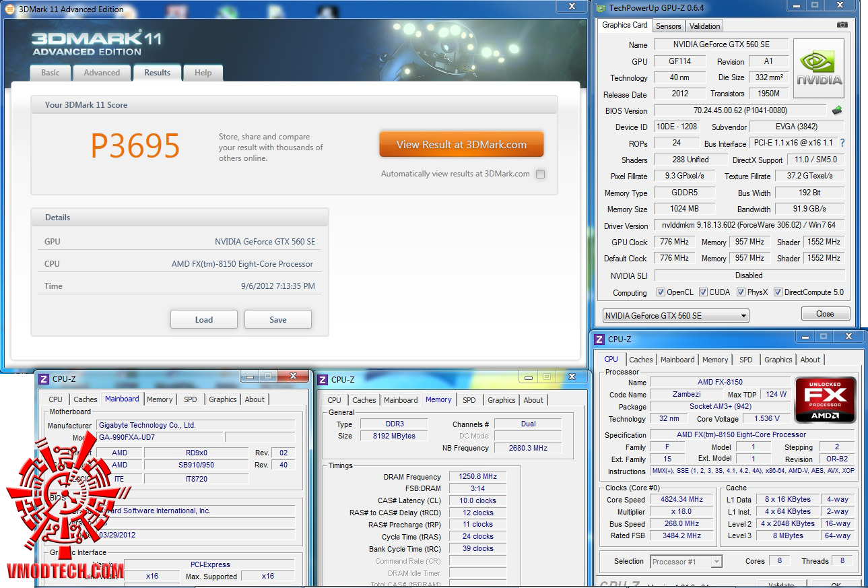Open Memory tab in the AMD FX-8150 CPU-Z window

point(715,360)
